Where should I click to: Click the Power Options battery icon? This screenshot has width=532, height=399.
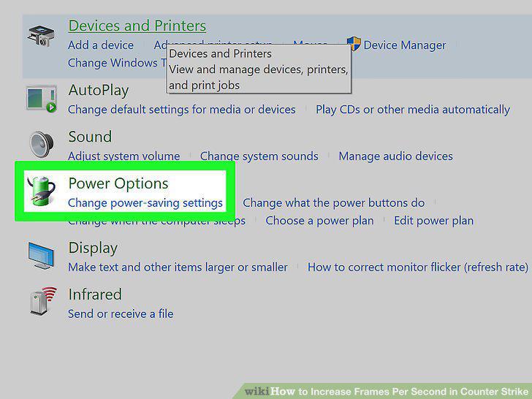(42, 191)
